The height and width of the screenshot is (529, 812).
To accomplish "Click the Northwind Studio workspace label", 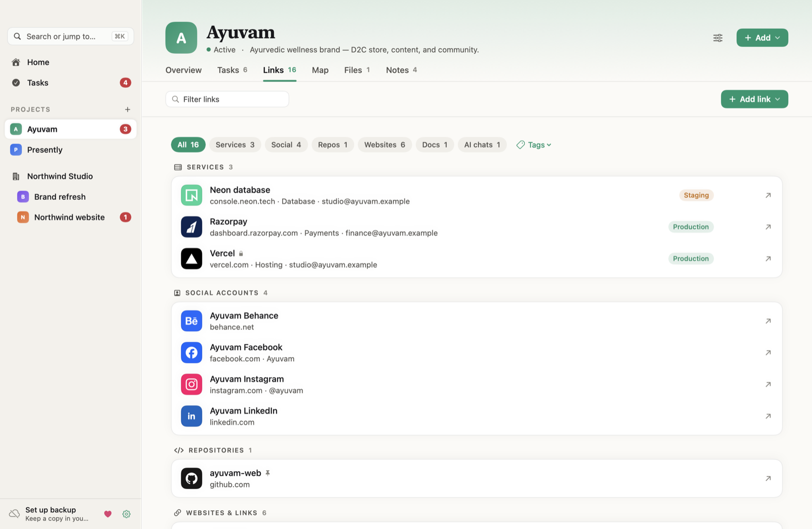I will 60,177.
